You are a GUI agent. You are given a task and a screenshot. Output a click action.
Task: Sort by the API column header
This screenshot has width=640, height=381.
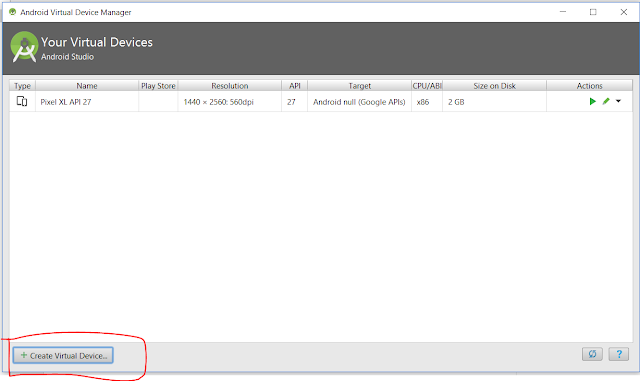click(x=295, y=86)
